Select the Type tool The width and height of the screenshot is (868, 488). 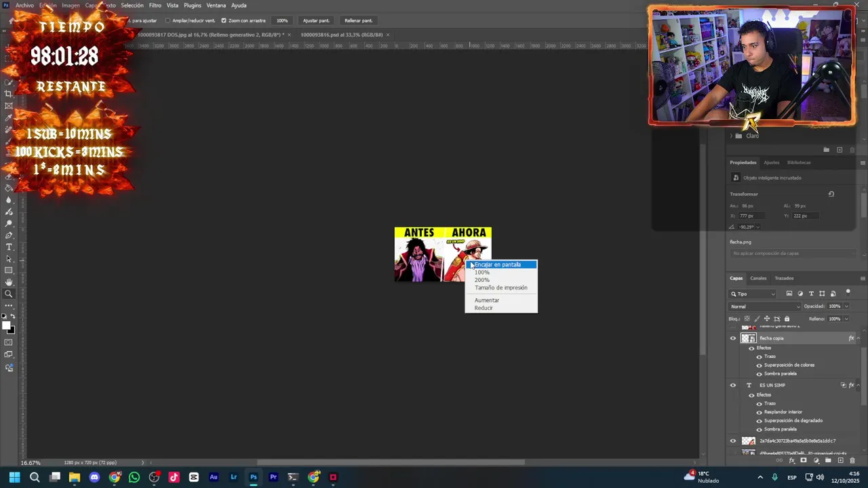pos(9,247)
